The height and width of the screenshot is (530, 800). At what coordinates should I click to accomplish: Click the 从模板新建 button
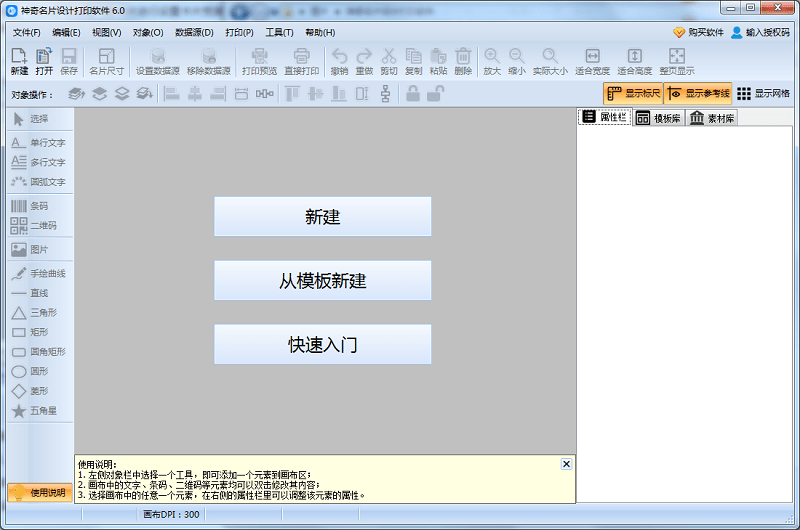pos(322,281)
